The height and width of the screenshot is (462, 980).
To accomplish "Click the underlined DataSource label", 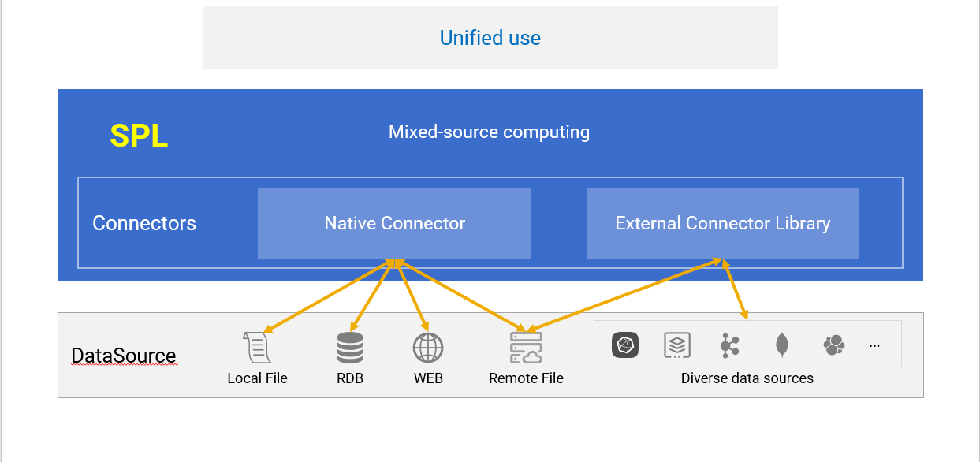I will (x=124, y=356).
